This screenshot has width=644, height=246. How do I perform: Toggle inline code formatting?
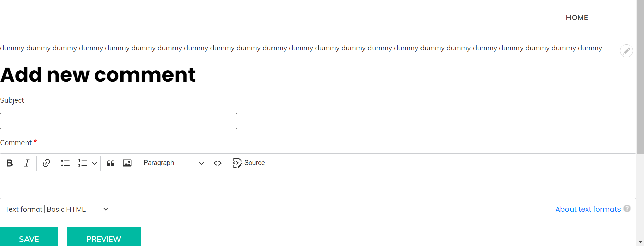pyautogui.click(x=218, y=163)
